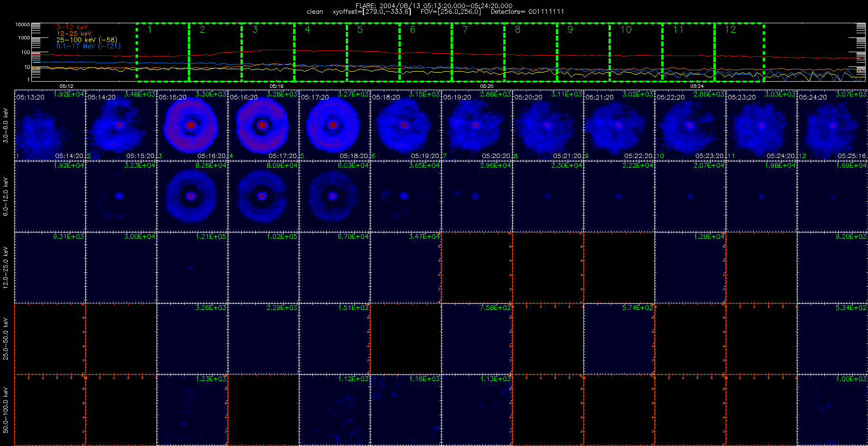Click peak value 3.23E+04
868x446 pixels.
[x=140, y=166]
